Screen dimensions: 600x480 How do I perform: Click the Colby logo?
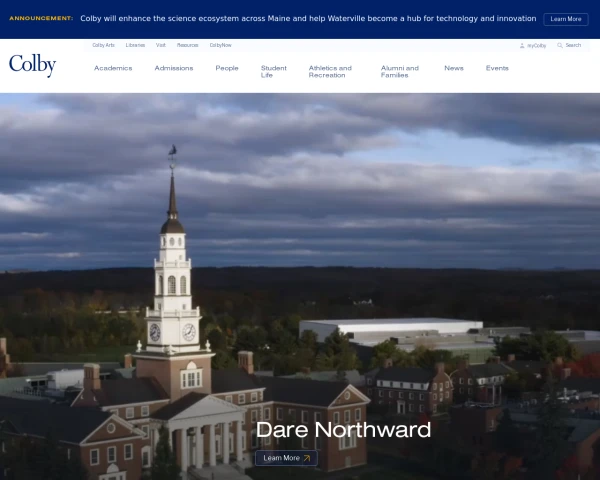(33, 65)
